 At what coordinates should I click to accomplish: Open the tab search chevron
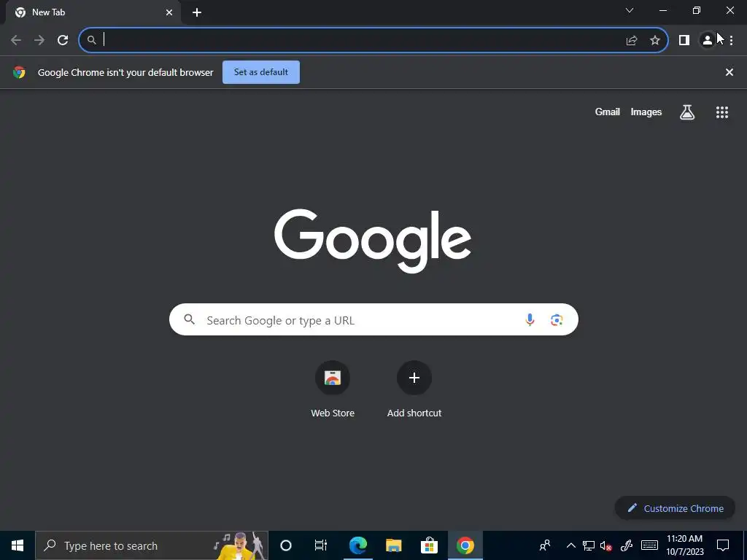pyautogui.click(x=630, y=10)
